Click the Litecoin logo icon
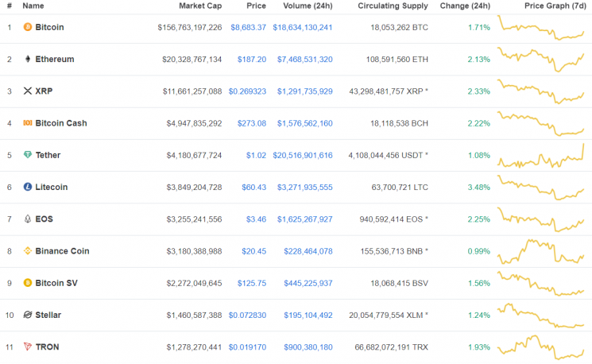592x364 pixels. tap(28, 187)
